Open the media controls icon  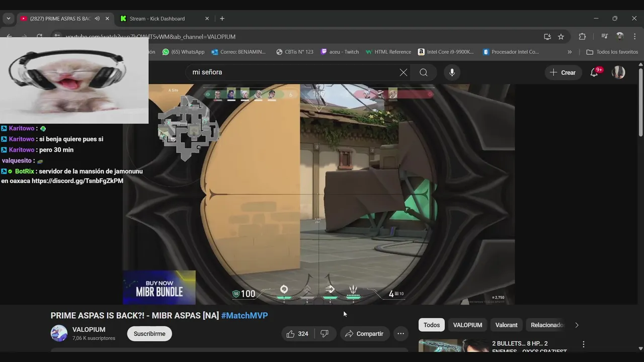[605, 37]
